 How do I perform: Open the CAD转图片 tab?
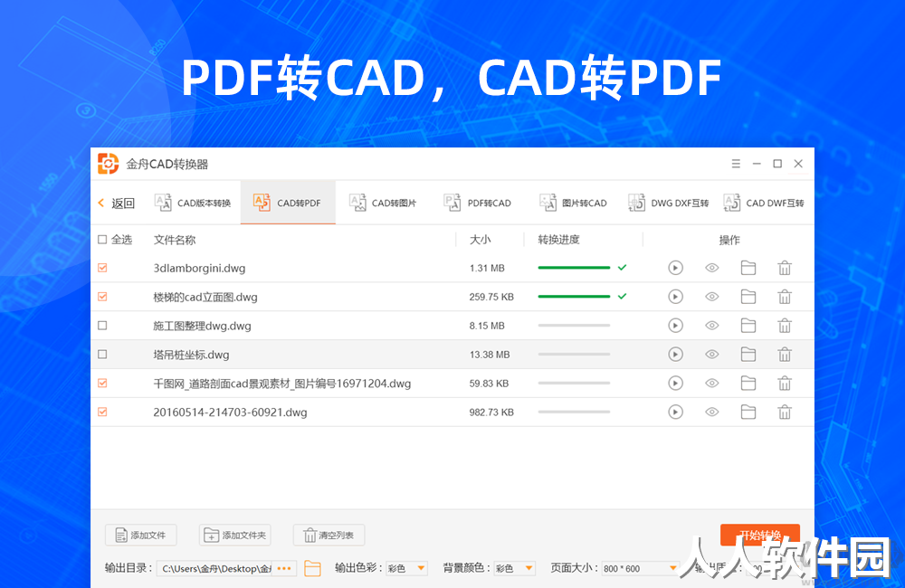383,203
